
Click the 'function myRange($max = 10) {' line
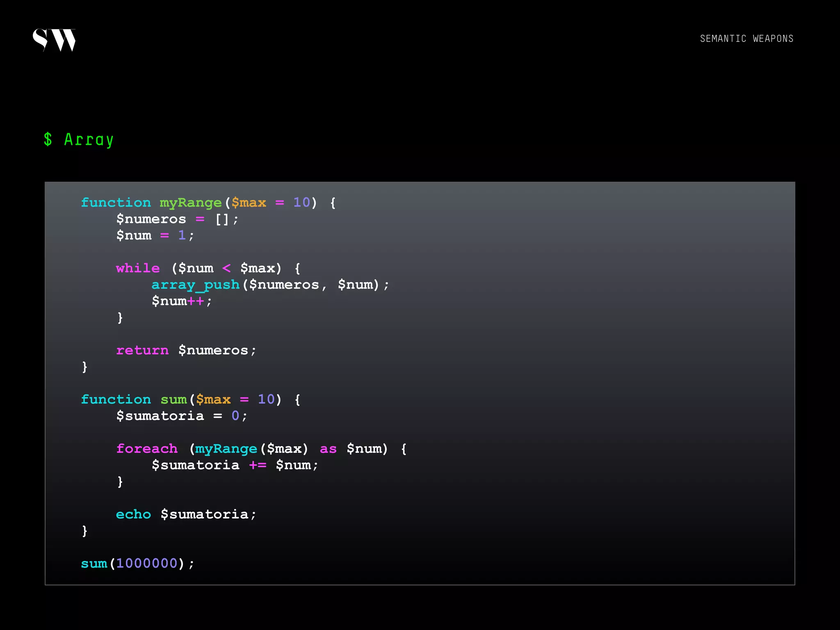[x=208, y=203]
